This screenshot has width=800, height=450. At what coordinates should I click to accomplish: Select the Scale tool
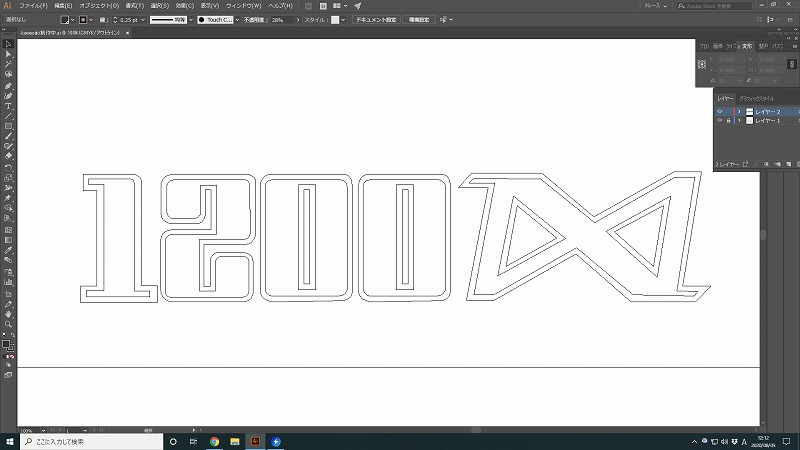click(8, 178)
